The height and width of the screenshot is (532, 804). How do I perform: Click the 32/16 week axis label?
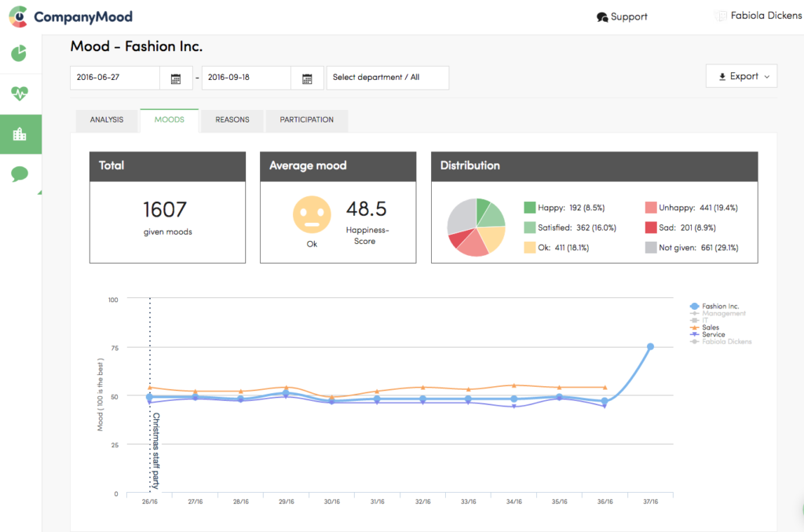click(422, 501)
